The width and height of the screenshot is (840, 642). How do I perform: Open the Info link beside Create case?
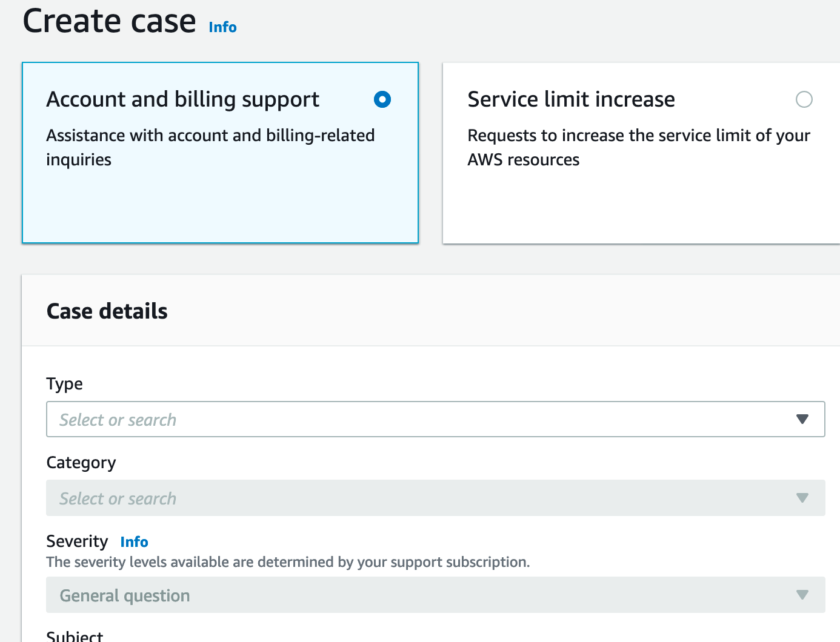(x=222, y=27)
